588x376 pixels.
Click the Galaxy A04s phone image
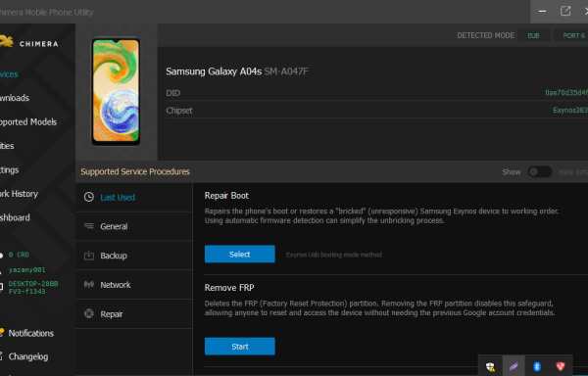[x=116, y=91]
